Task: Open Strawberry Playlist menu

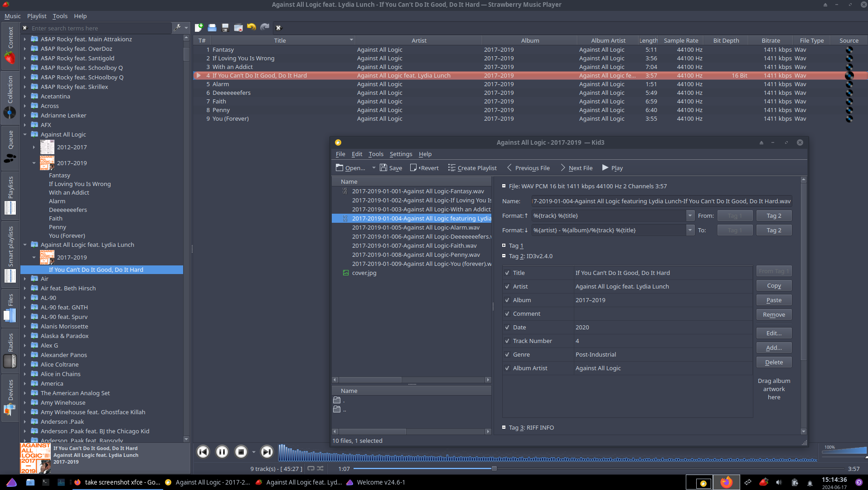Action: click(x=37, y=16)
